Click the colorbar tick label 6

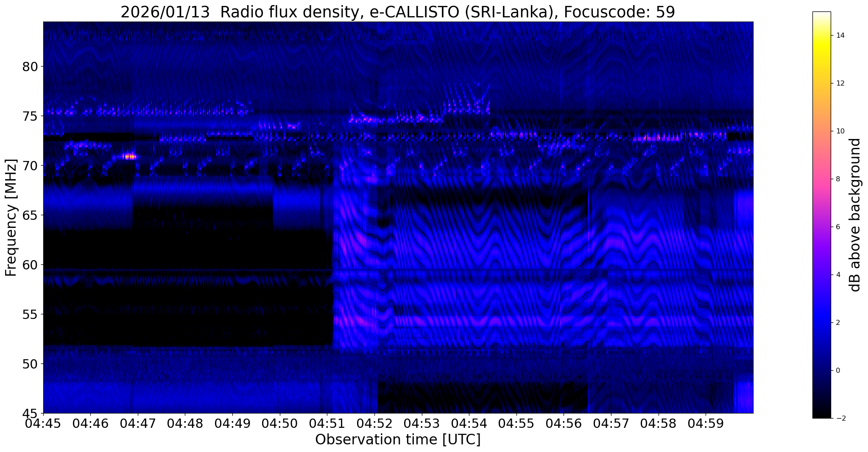click(x=837, y=227)
